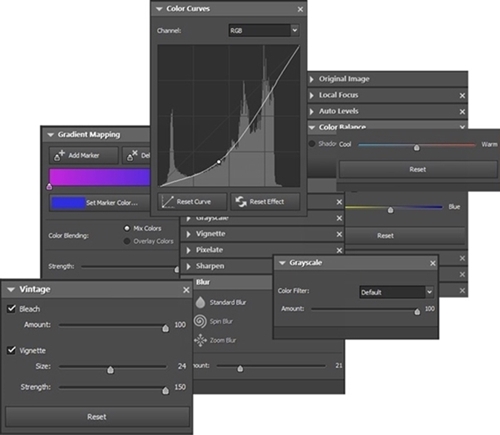Click the Reset button in the Vintage panel
500x435 pixels.
click(97, 417)
